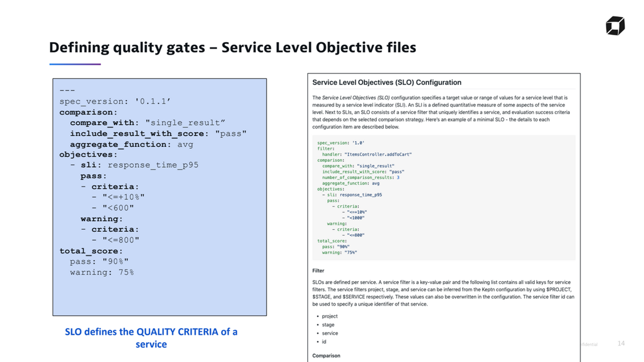Jump to the Filter section heading

318,270
